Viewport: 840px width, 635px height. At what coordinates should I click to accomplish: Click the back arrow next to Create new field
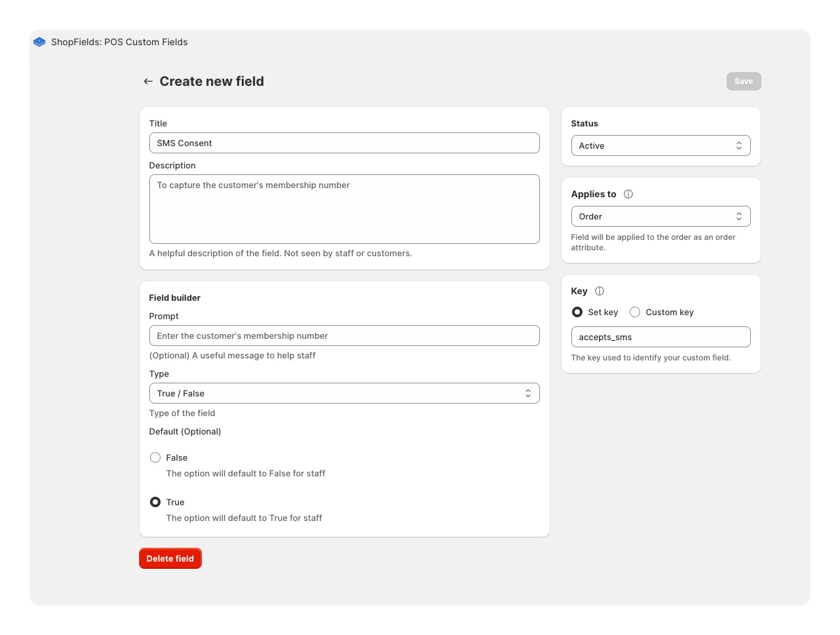pos(148,81)
